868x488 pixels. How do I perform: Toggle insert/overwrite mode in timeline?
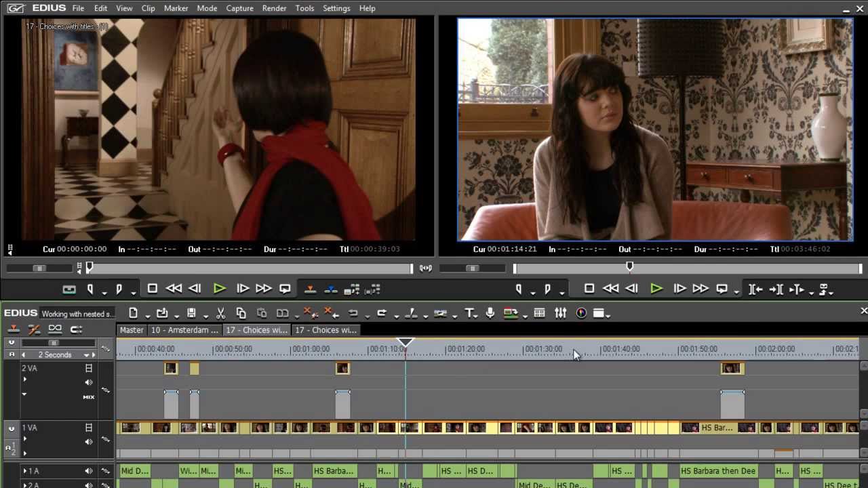(12, 329)
